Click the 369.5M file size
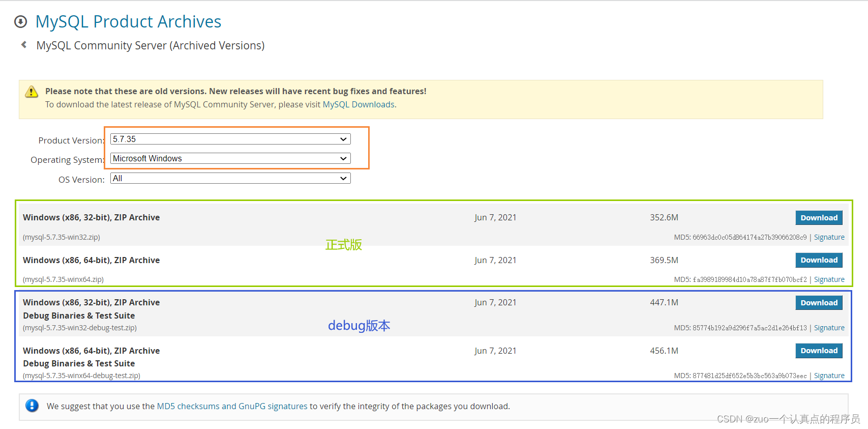Viewport: 868px width, 429px height. (x=664, y=260)
